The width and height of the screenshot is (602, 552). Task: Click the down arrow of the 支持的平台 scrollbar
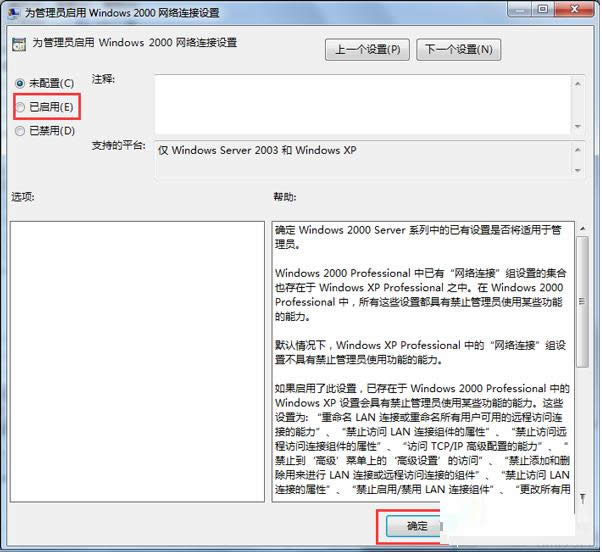[x=578, y=170]
